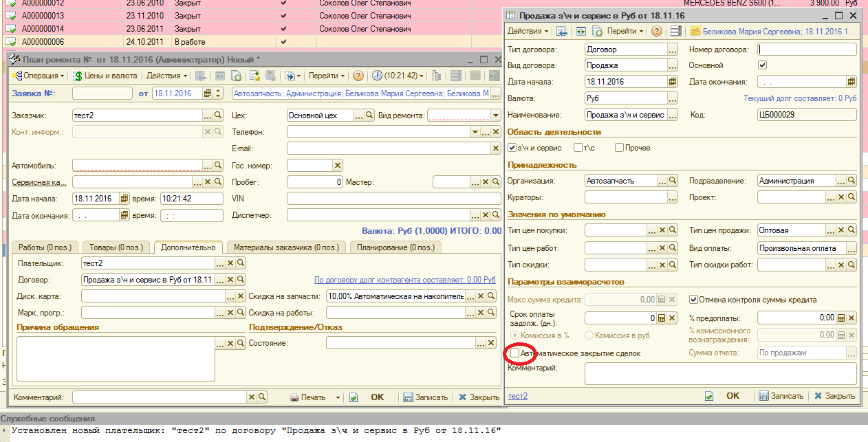Image resolution: width=868 pixels, height=442 pixels.
Task: Click the Печать button
Action: tap(307, 397)
